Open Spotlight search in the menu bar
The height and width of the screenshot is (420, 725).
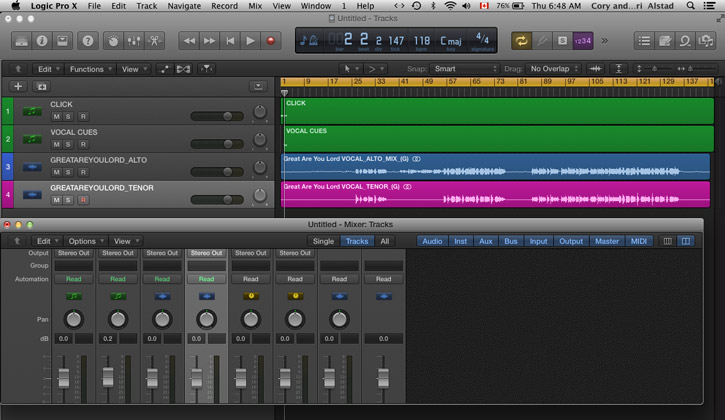pyautogui.click(x=690, y=6)
